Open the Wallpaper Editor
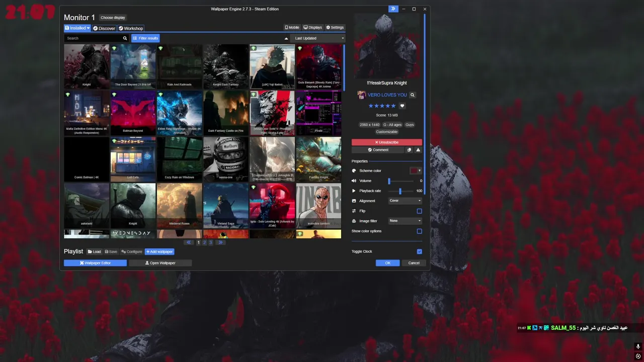 coord(95,263)
